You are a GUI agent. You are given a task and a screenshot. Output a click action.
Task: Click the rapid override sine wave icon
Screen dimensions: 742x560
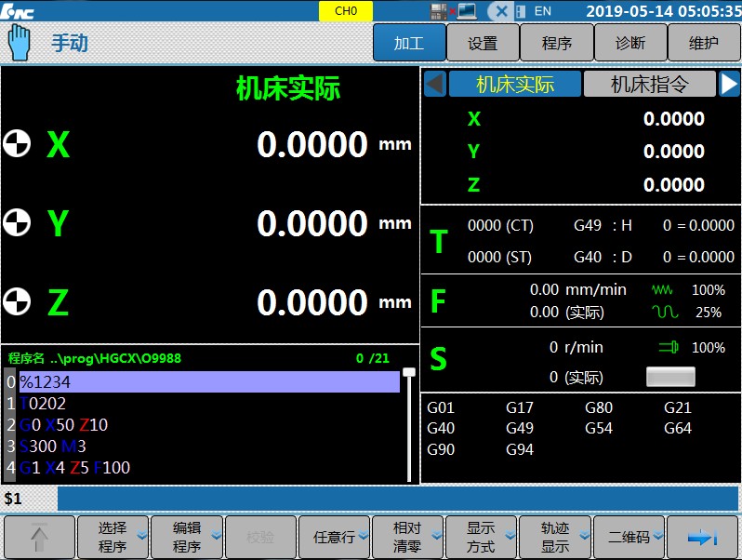click(666, 313)
